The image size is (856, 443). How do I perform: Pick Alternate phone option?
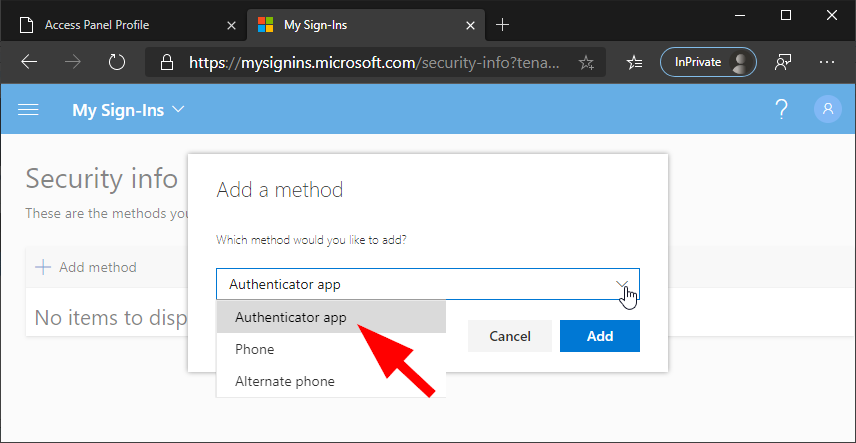tap(285, 381)
